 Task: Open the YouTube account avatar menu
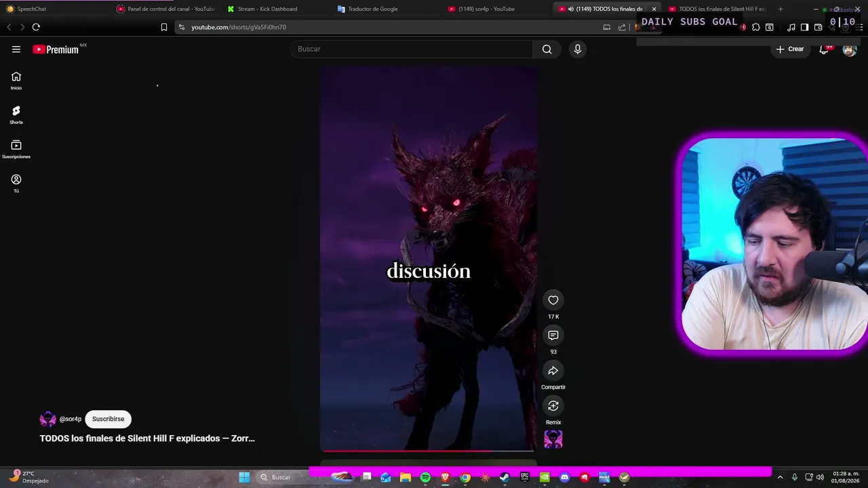850,49
